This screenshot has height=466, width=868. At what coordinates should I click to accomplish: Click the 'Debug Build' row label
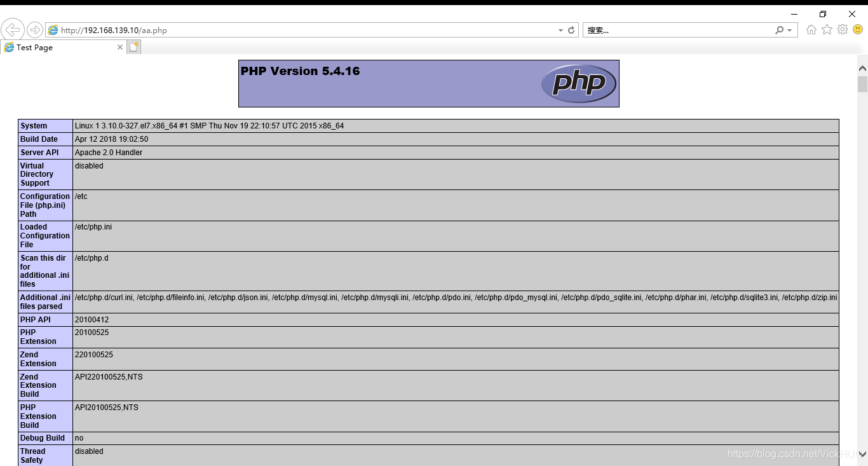point(43,438)
